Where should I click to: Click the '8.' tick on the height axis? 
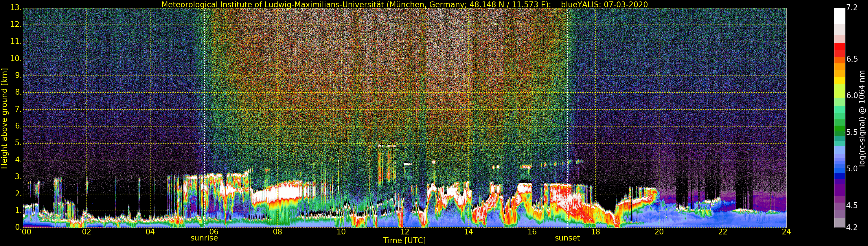(x=18, y=92)
